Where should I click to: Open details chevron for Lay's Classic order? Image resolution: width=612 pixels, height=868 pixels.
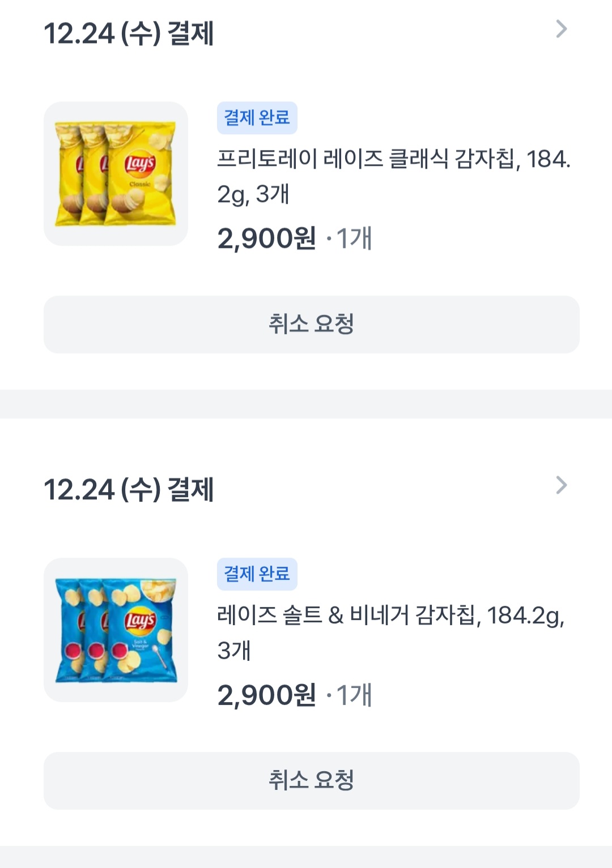coord(561,29)
